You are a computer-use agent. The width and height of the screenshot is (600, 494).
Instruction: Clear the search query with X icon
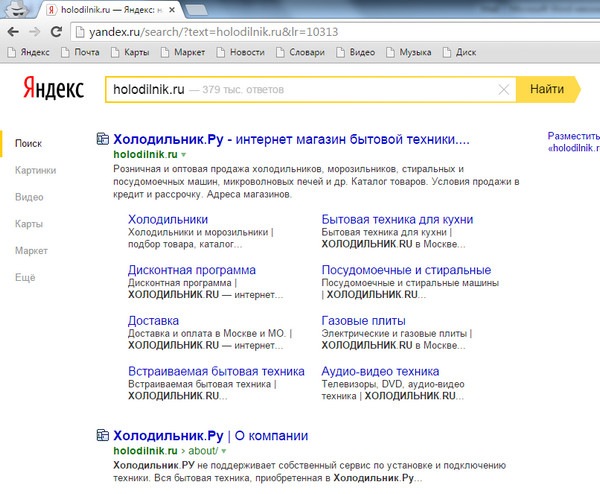504,90
